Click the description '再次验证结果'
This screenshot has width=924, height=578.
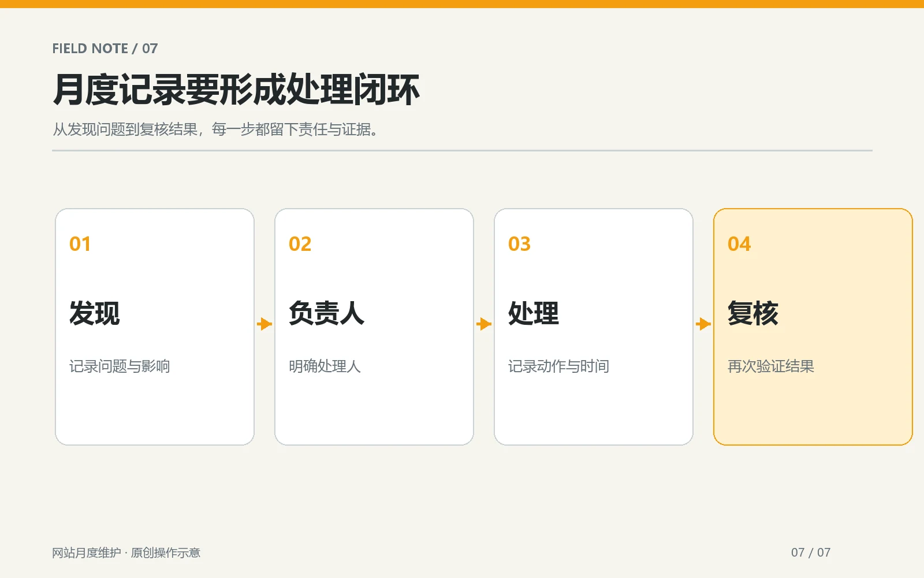click(771, 366)
